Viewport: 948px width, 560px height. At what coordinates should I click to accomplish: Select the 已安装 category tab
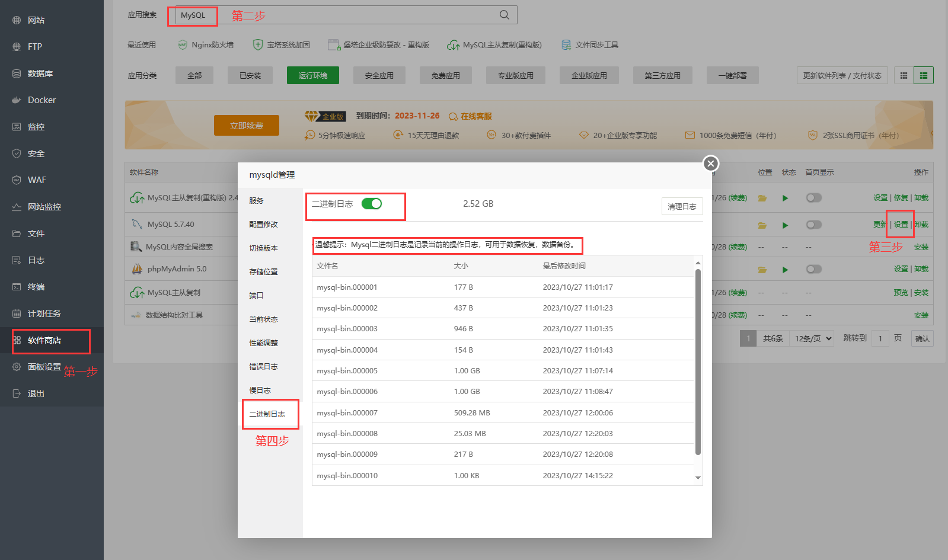point(250,75)
